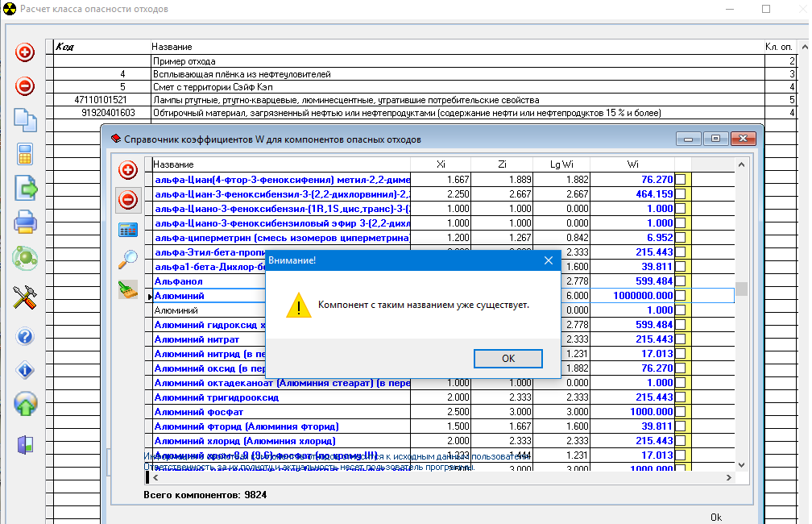Tick the checkbox next to Wi value 464.159
The height and width of the screenshot is (524, 812).
tap(681, 194)
